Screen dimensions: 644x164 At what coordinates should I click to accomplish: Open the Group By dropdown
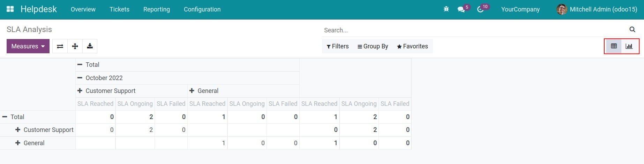[373, 46]
